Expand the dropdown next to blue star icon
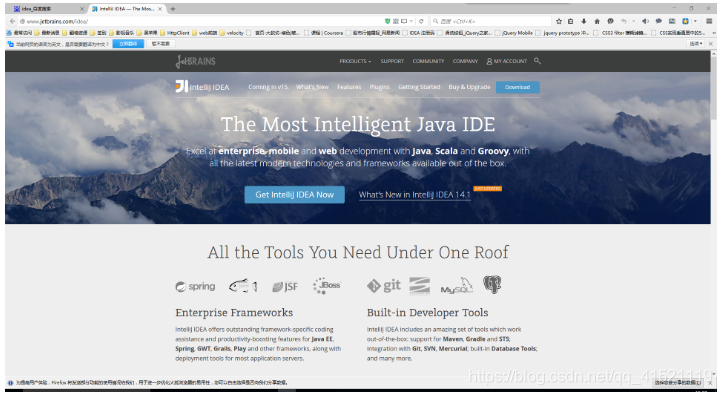Image resolution: width=722 pixels, height=395 pixels. click(695, 21)
